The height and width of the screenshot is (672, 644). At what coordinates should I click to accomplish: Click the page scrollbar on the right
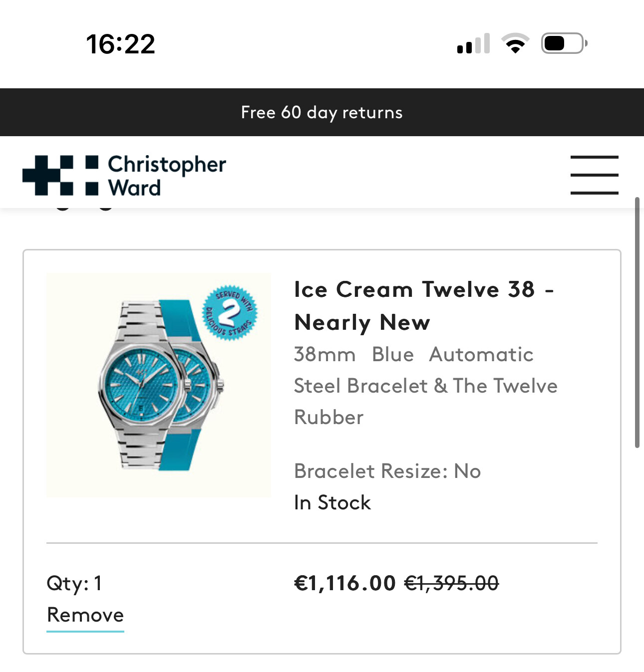tap(637, 323)
